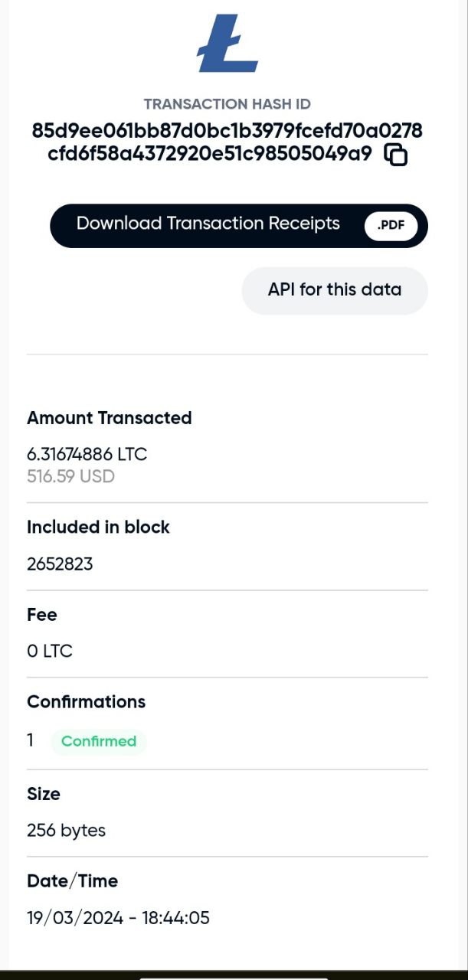Tap the home indicator bar at bottom

[234, 977]
